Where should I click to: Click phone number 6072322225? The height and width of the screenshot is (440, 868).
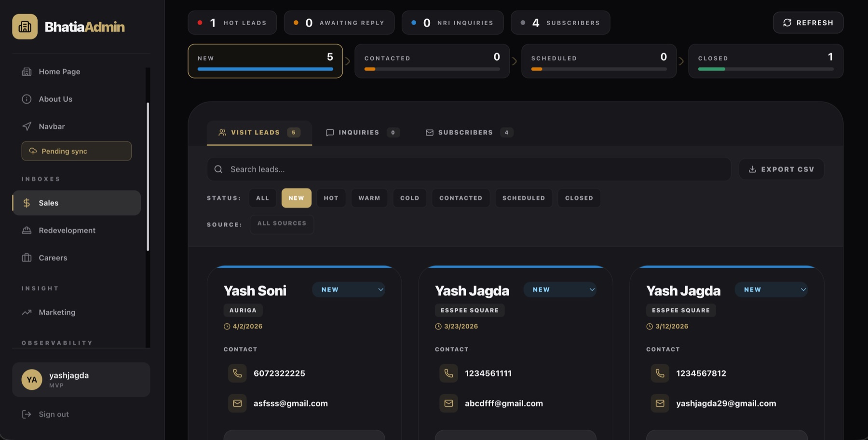pos(279,373)
